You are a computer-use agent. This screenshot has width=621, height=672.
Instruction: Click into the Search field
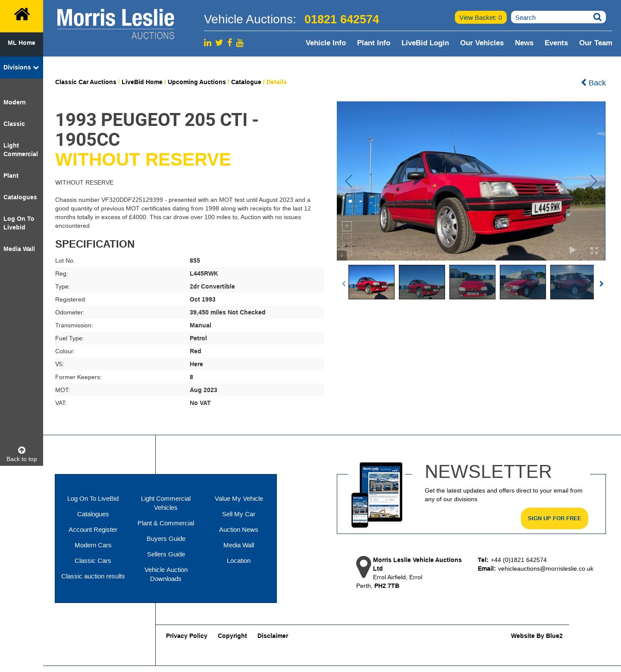click(552, 17)
